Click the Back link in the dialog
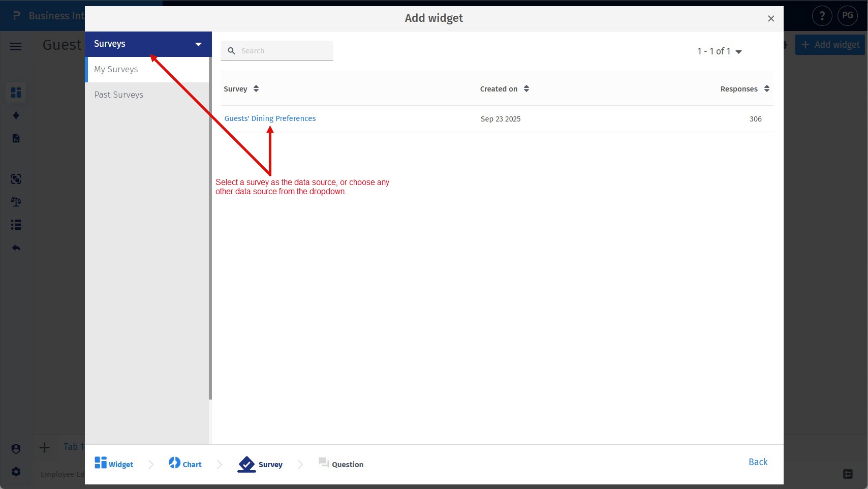 coord(757,462)
